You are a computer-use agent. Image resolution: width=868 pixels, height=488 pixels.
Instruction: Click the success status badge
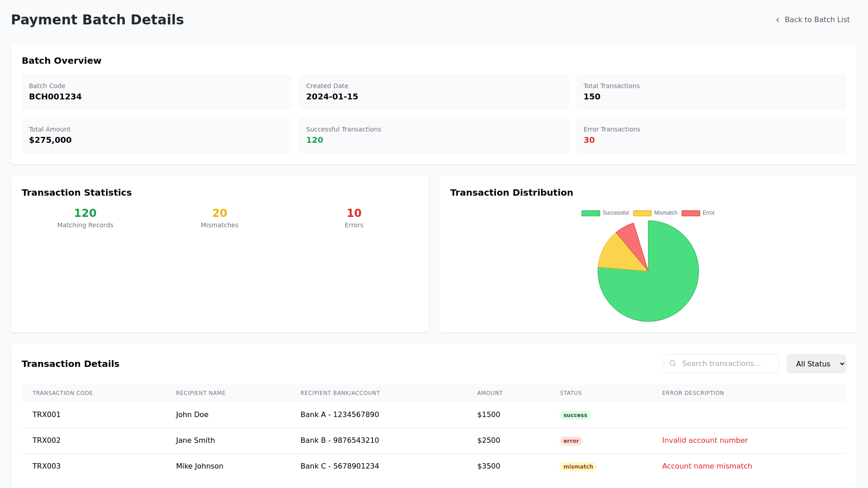(x=575, y=415)
